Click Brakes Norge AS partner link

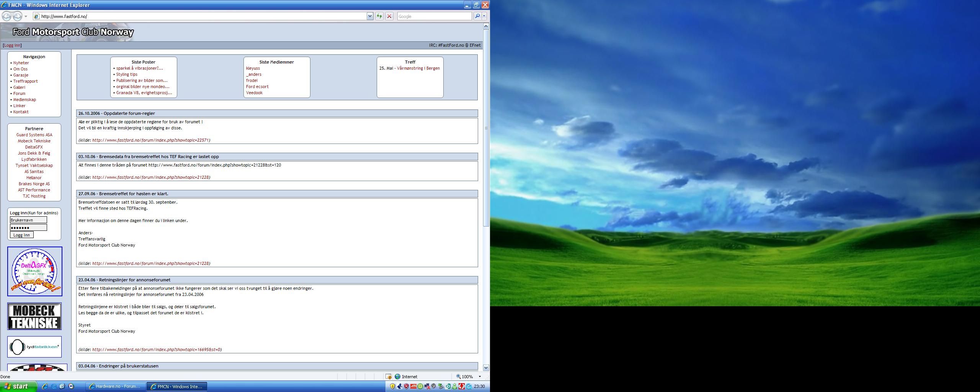coord(34,184)
